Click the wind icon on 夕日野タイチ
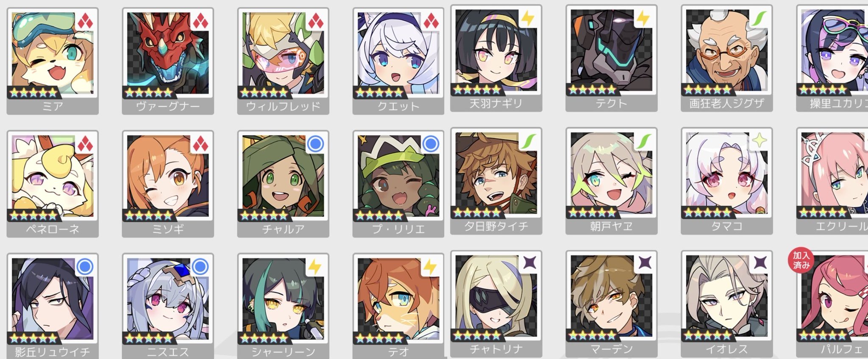This screenshot has width=868, height=359. pos(528,141)
